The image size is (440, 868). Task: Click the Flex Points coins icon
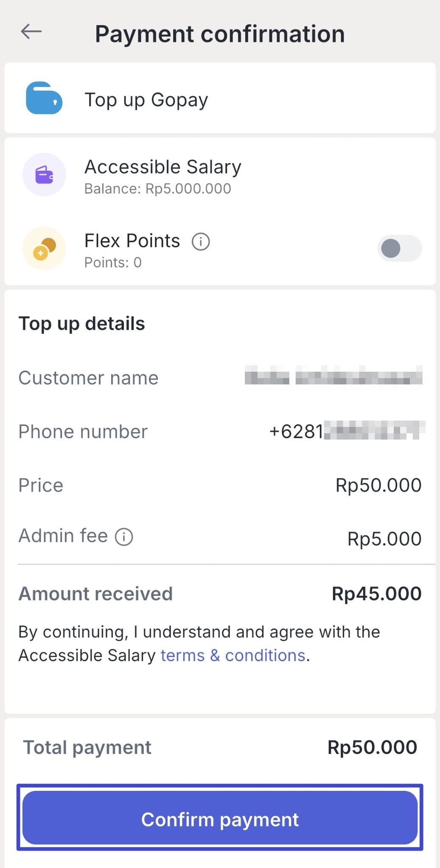tap(44, 249)
